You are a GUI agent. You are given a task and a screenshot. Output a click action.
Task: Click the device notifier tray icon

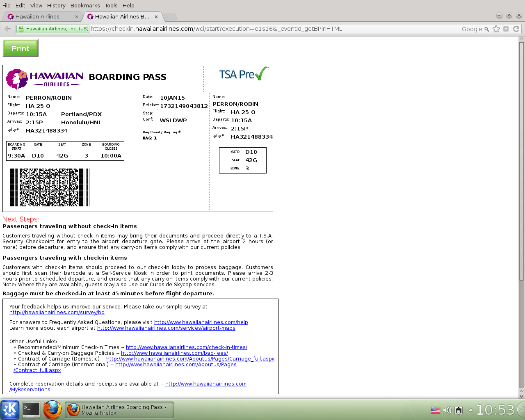point(459,410)
